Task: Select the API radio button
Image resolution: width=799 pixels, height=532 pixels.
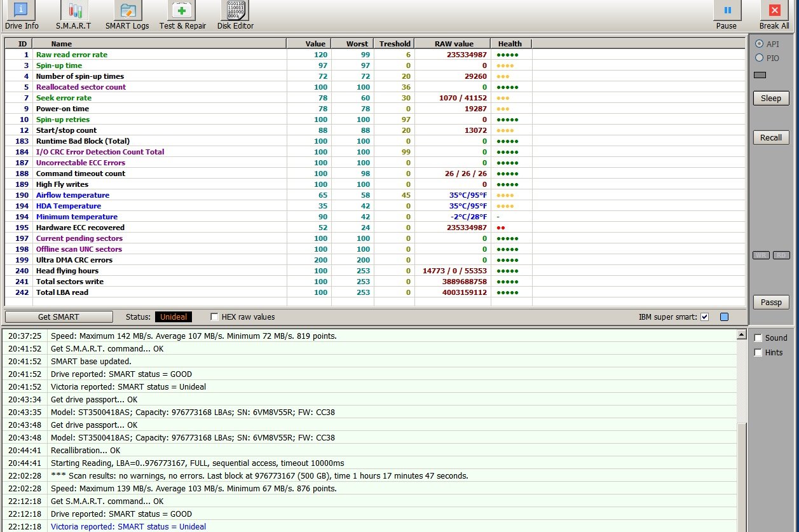Action: pos(759,44)
